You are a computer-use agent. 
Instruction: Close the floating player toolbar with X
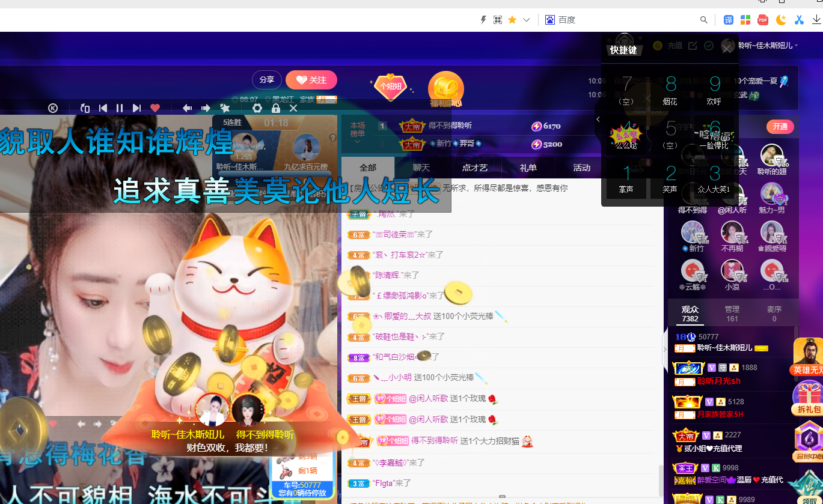[293, 108]
